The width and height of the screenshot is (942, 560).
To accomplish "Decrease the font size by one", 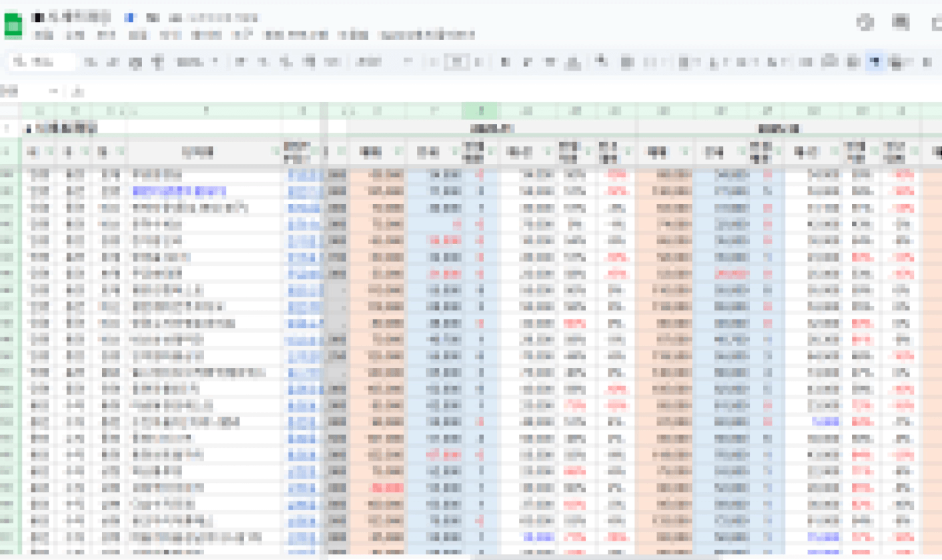I will (x=434, y=63).
